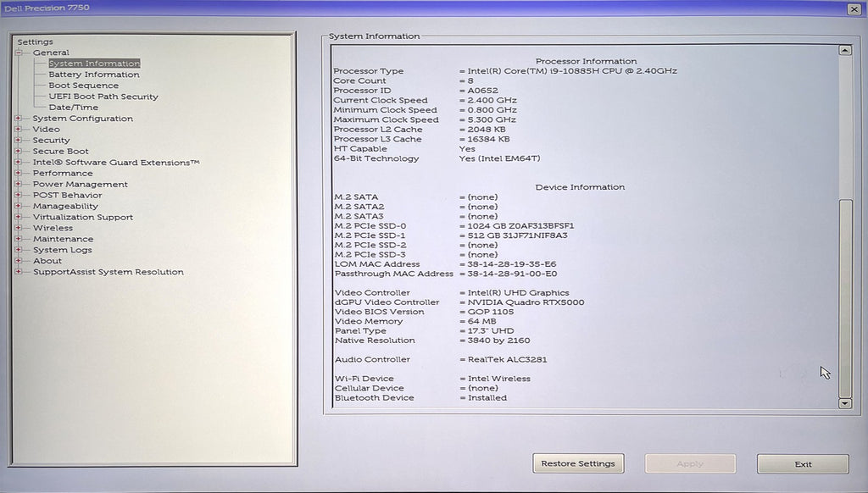Select System Information in the tree
868x493 pixels.
click(94, 64)
